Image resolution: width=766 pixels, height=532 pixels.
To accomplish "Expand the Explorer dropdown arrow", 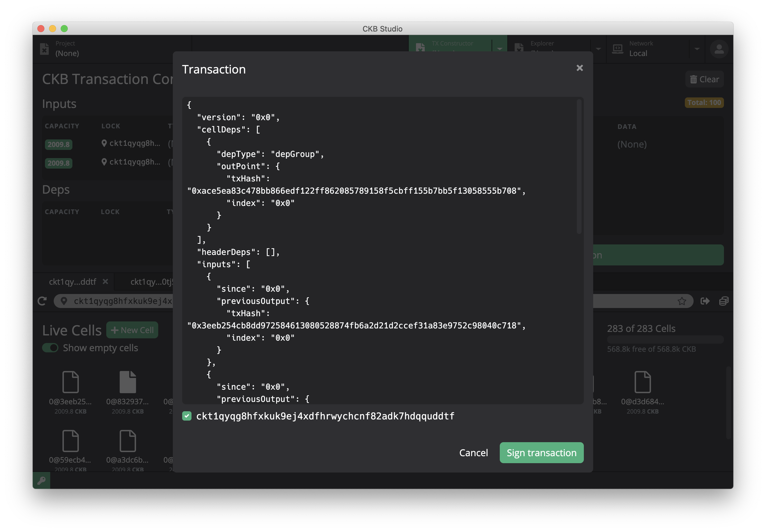I will tap(598, 49).
